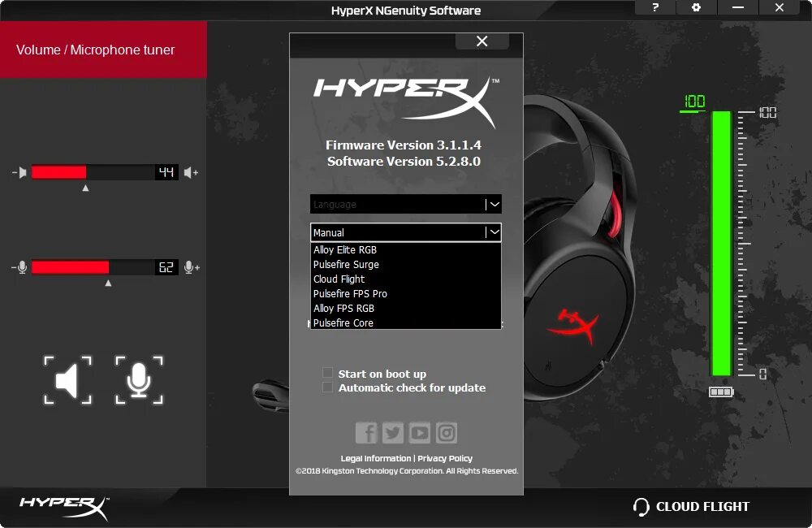812x528 pixels.
Task: Click the microphone increase icon
Action: pyautogui.click(x=192, y=267)
